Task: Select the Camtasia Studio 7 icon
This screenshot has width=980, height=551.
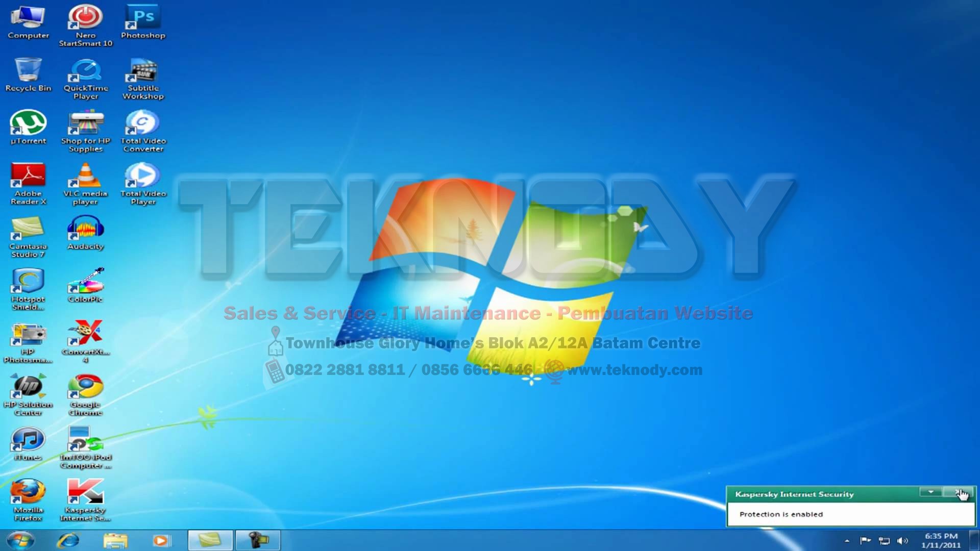Action: coord(28,237)
